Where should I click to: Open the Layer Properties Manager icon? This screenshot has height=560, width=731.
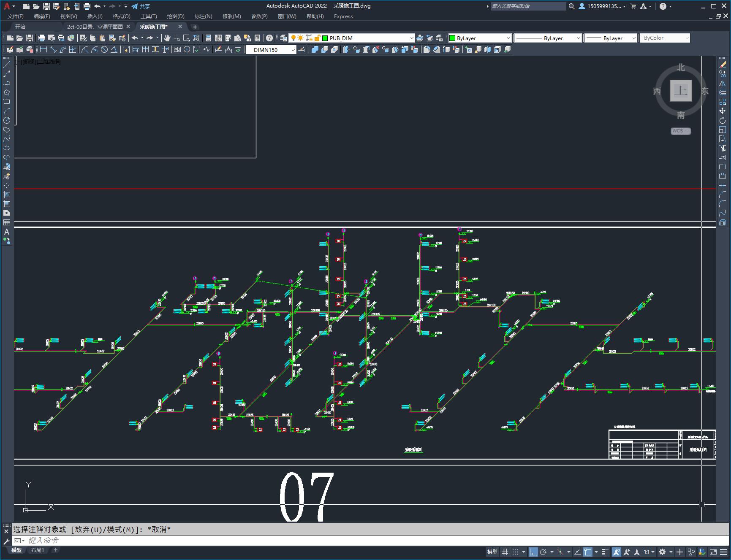(283, 38)
